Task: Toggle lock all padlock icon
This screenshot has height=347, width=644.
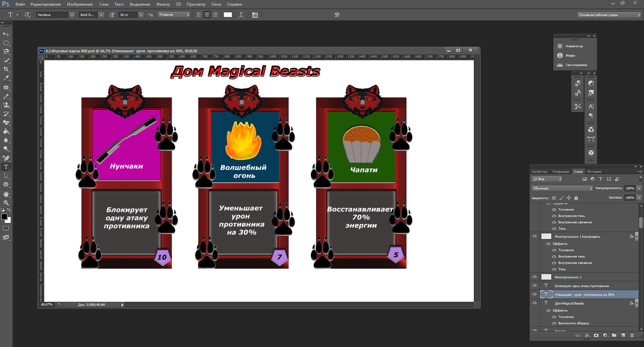Action: (x=576, y=198)
